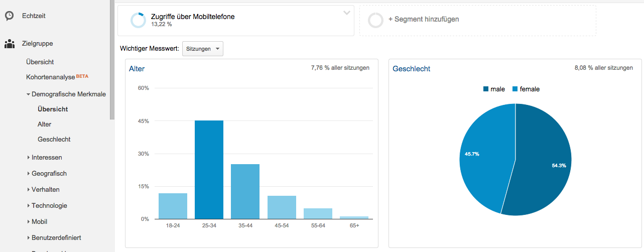Add a segment via Segment hinzufügen

pos(423,19)
